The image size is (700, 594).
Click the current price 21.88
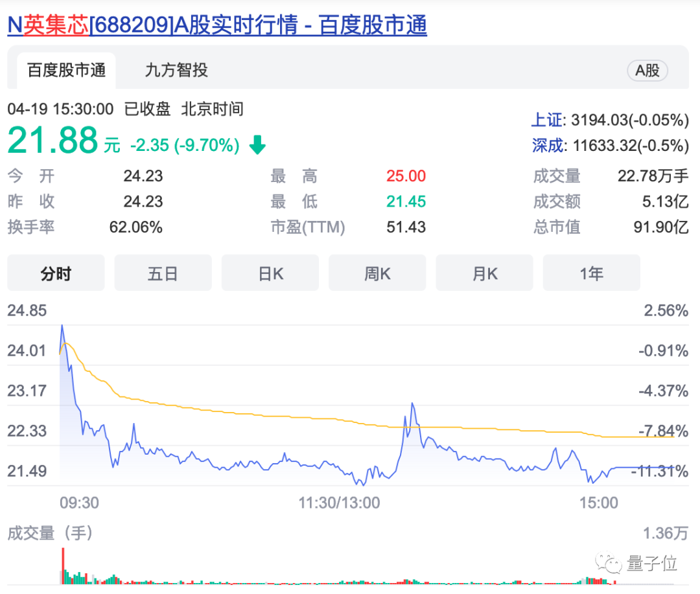click(x=52, y=140)
